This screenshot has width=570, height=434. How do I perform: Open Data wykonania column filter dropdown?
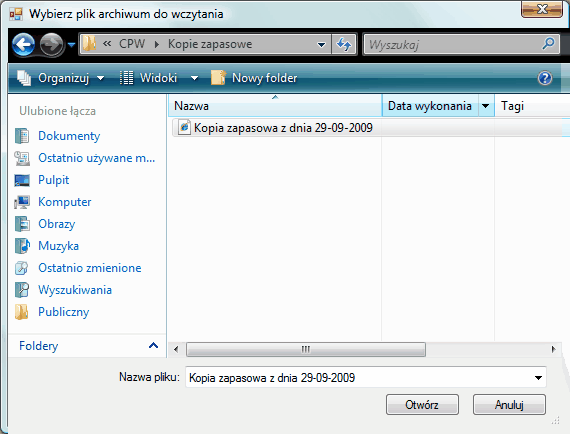(x=486, y=106)
